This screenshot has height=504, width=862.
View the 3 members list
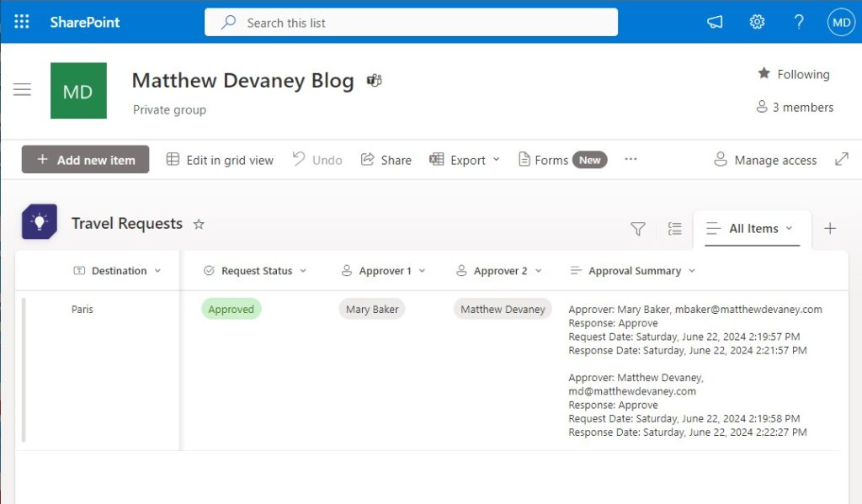795,107
